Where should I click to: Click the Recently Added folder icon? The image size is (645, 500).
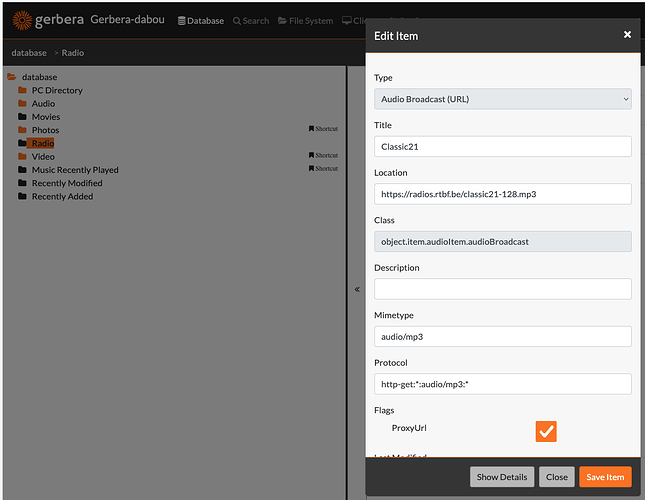coord(22,197)
